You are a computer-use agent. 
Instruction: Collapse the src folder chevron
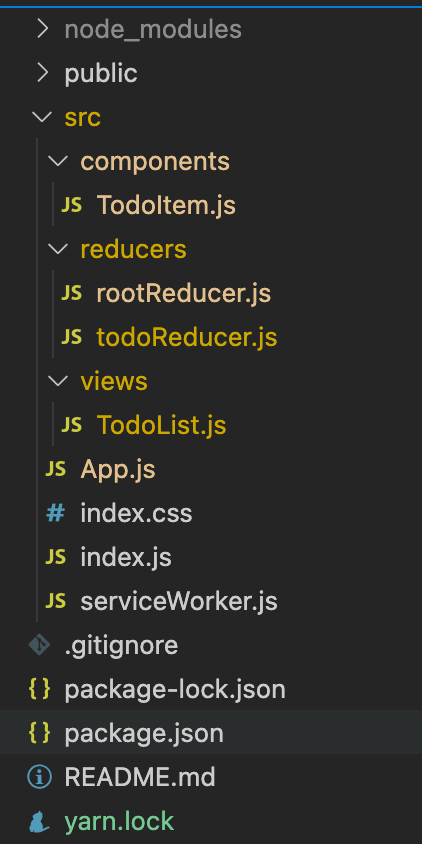42,117
